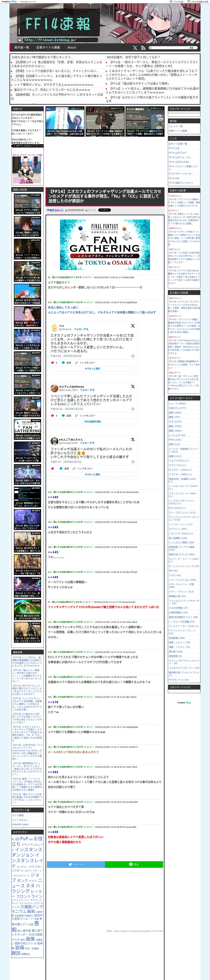Open the 2414コメント featured article thumbnail

coord(105,122)
